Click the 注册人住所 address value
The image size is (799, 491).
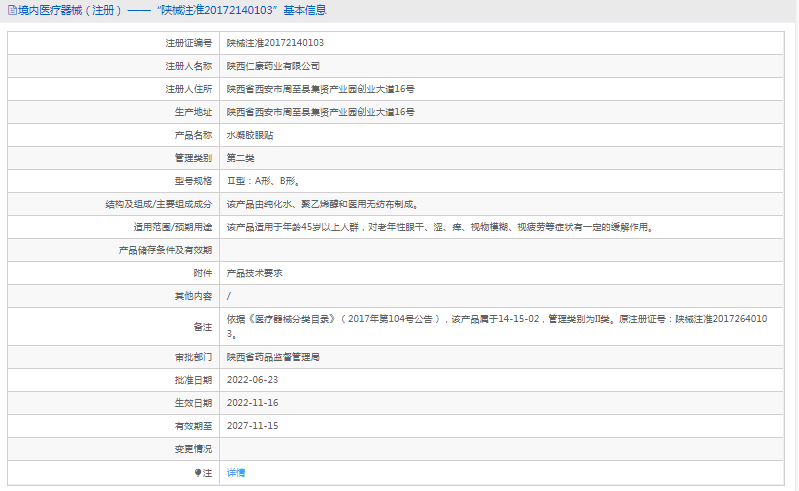click(x=320, y=89)
